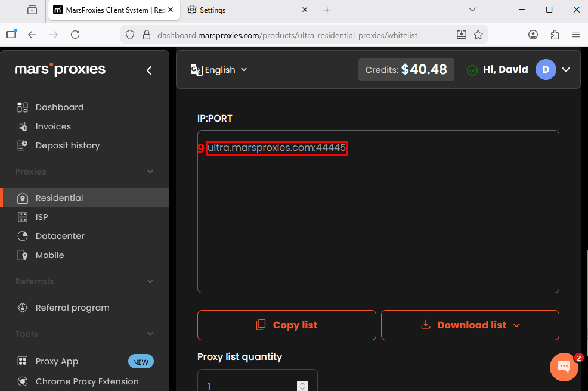Click the Invoices document icon

[x=23, y=126]
